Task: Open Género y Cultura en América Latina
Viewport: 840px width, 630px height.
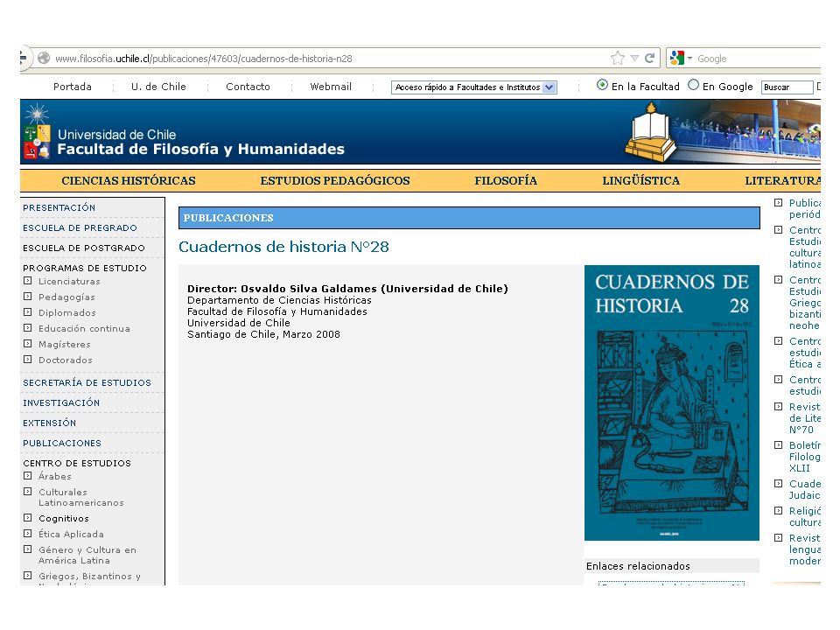Action: (x=87, y=555)
